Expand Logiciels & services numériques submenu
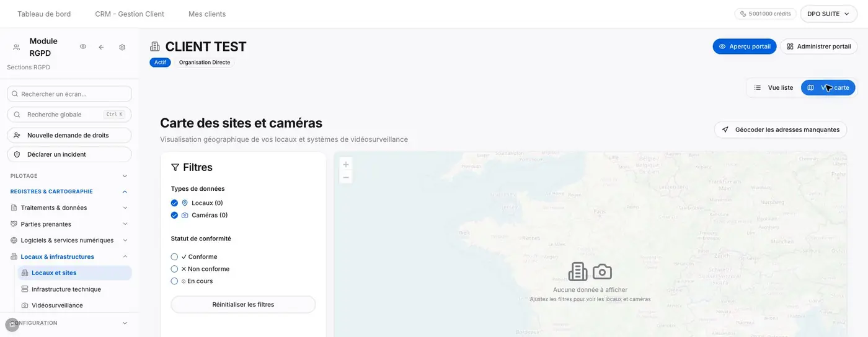This screenshot has height=337, width=868. click(125, 240)
